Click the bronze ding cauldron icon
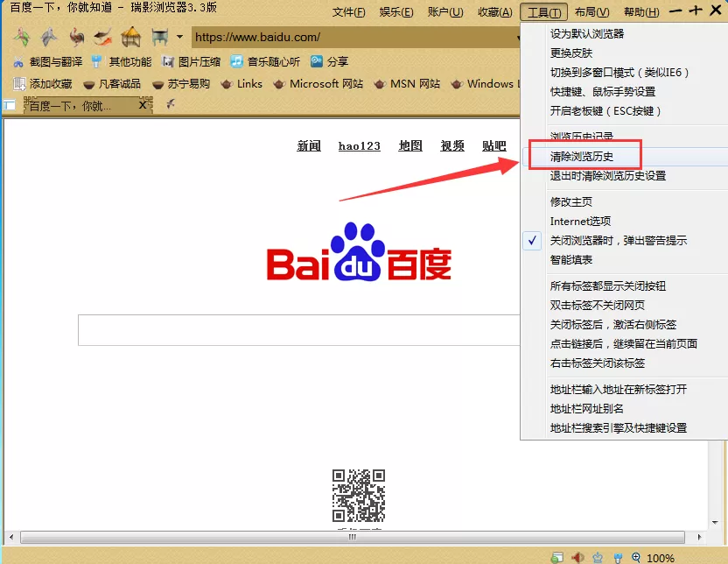Screen dimensions: 728x564 pos(160,37)
